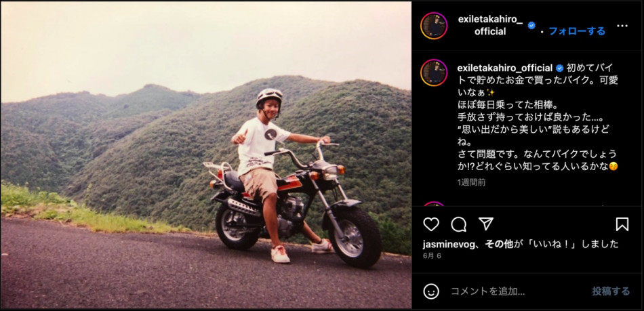Click the verified badge in the caption
The image size is (644, 311).
click(x=559, y=68)
